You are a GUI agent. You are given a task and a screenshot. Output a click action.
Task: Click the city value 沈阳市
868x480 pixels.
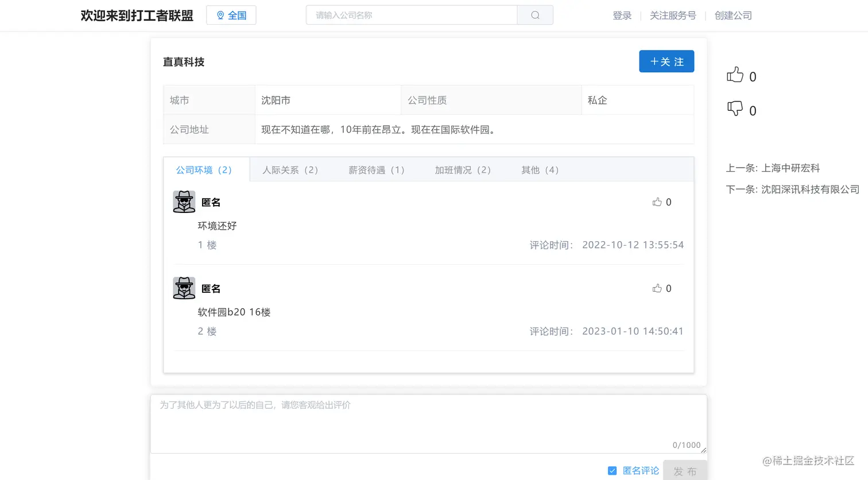click(x=276, y=100)
